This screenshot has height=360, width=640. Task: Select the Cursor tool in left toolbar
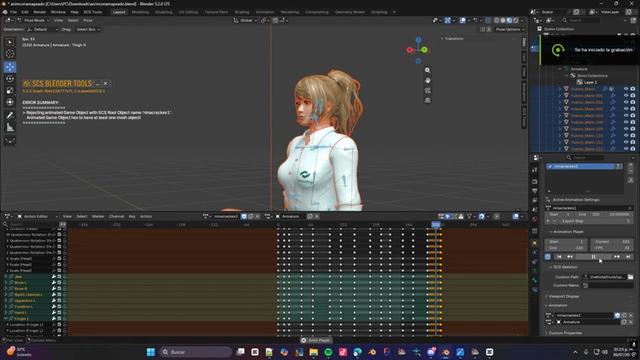10,54
